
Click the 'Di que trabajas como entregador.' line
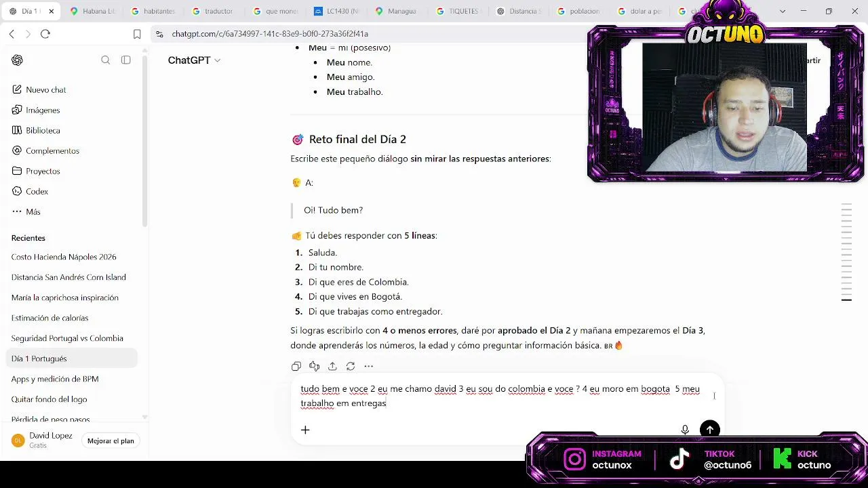click(375, 311)
